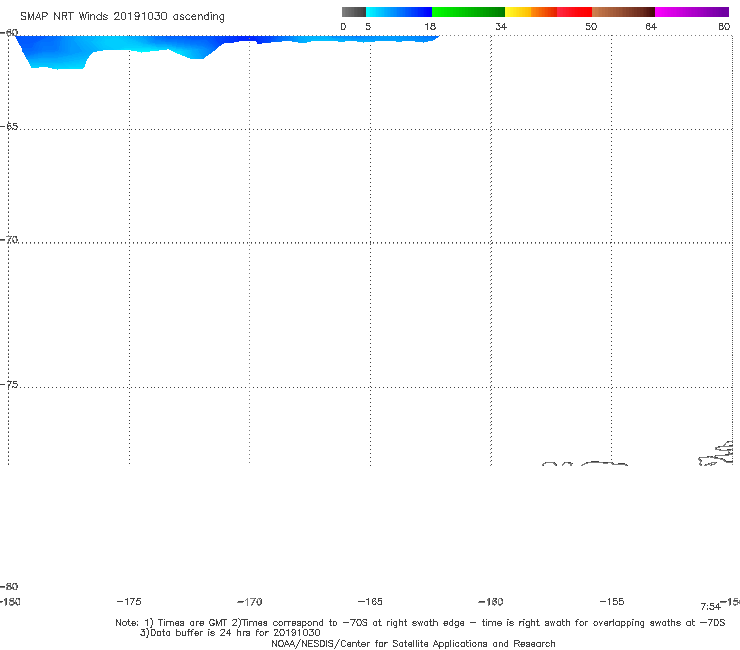Click the longitude label '-155'
The image size is (740, 650).
click(612, 602)
